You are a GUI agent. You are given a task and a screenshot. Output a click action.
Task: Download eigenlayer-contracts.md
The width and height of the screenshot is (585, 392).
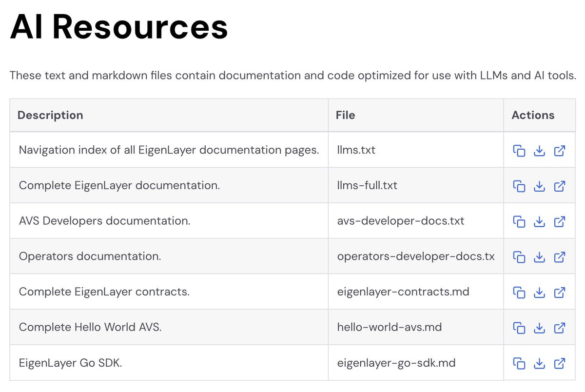(539, 292)
